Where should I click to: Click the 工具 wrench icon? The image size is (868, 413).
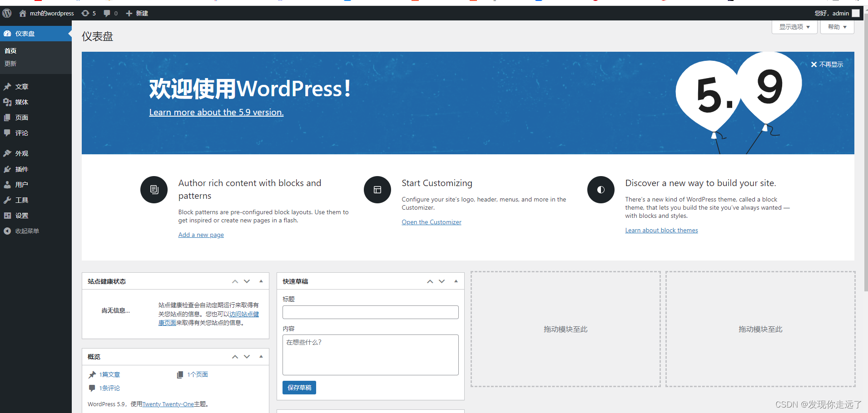[x=7, y=200]
